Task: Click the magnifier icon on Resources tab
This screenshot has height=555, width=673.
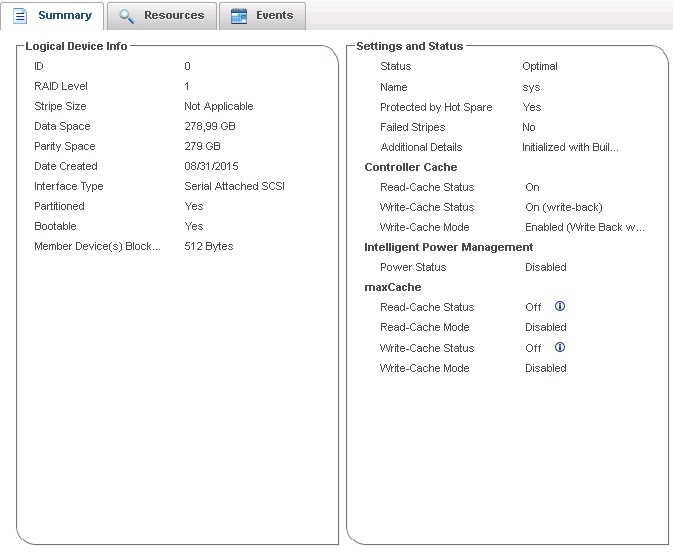Action: click(x=126, y=16)
